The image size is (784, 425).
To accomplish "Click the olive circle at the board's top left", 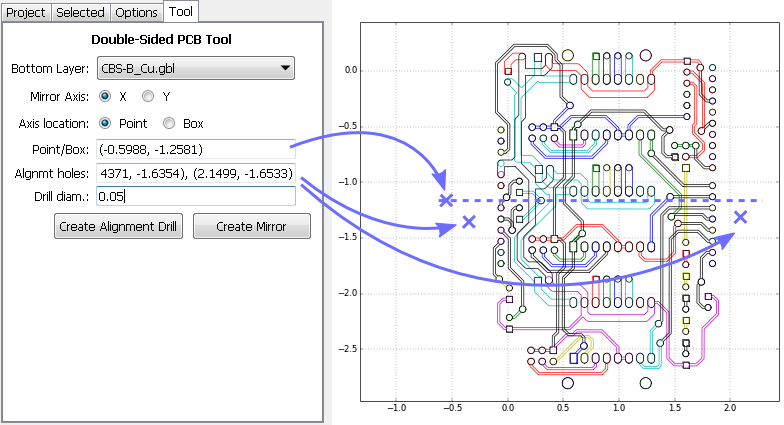I will pos(568,54).
